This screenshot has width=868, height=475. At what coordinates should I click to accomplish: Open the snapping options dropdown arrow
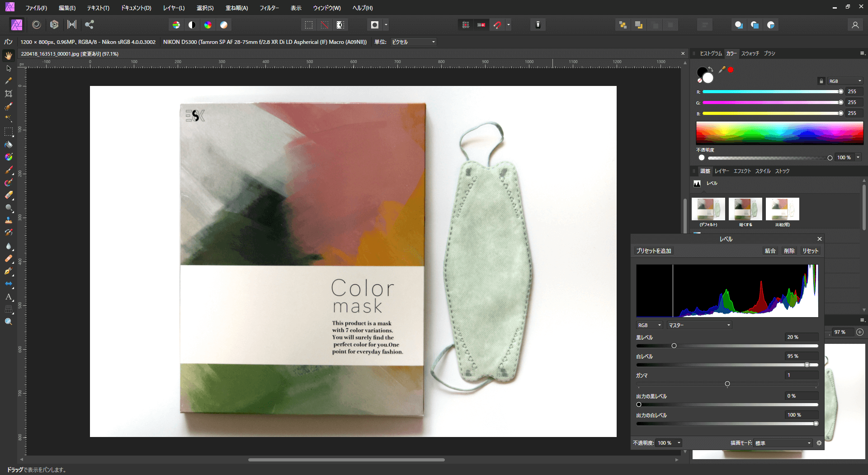[x=509, y=25]
